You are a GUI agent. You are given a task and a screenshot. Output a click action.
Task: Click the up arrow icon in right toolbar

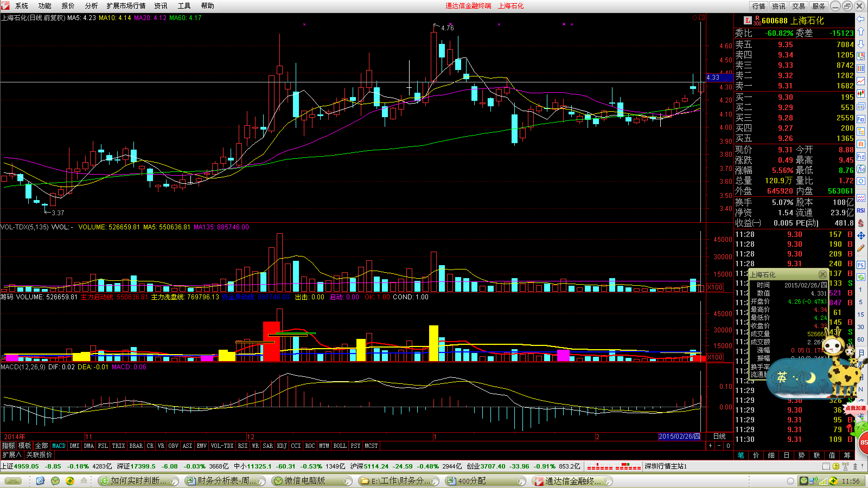(x=861, y=31)
